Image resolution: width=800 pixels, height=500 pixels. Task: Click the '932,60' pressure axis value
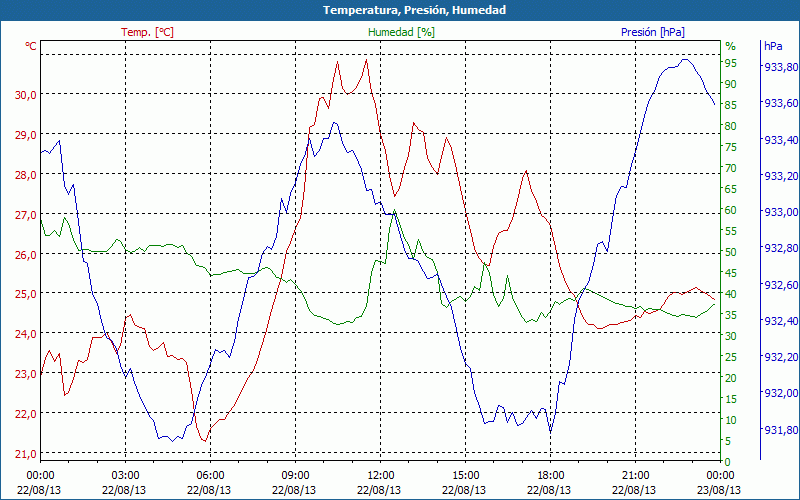pyautogui.click(x=781, y=285)
